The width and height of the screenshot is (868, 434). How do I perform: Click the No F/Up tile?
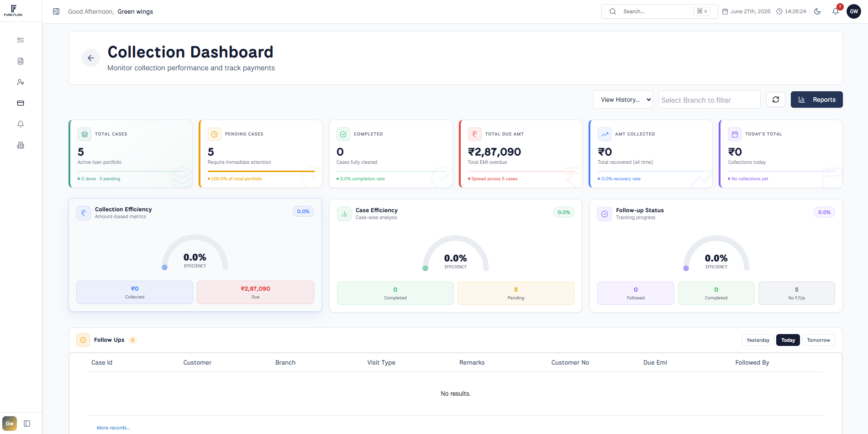tap(797, 293)
